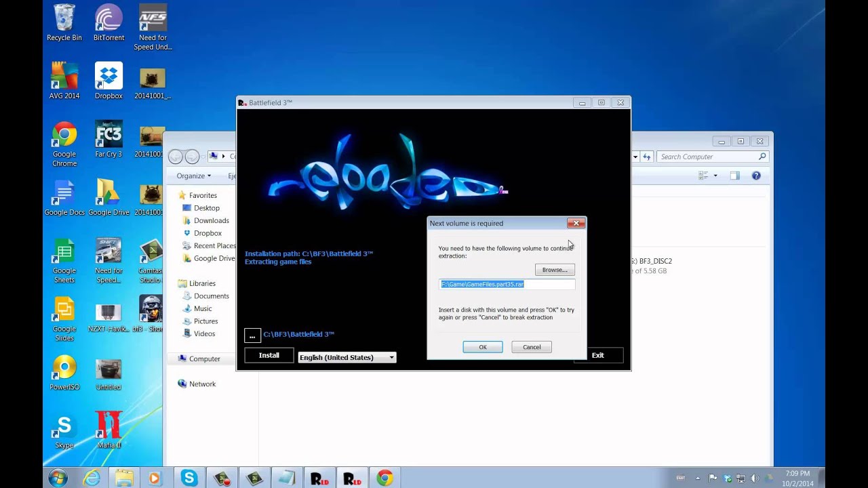Screen dimensions: 868x488
Task: Close the Next volume is required dialog
Action: point(576,223)
